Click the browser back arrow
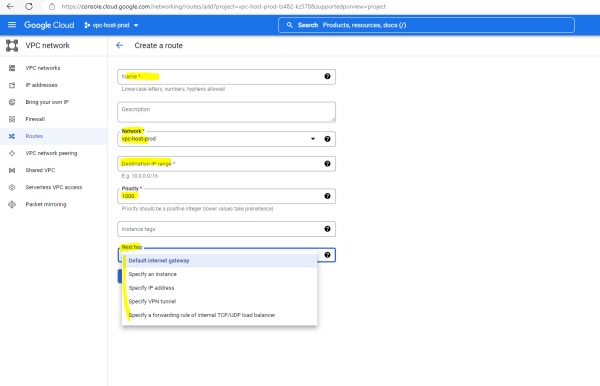Viewport: 600px width, 386px height. [x=10, y=7]
